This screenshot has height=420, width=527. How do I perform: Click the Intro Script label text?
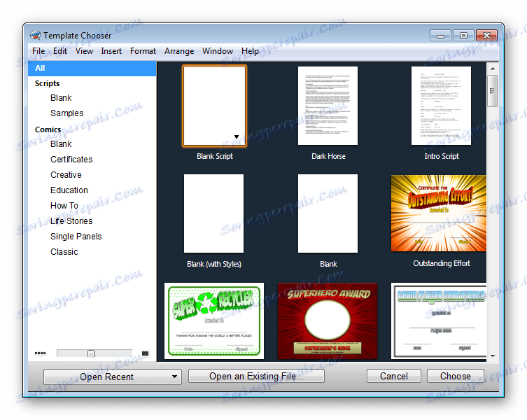click(x=442, y=156)
